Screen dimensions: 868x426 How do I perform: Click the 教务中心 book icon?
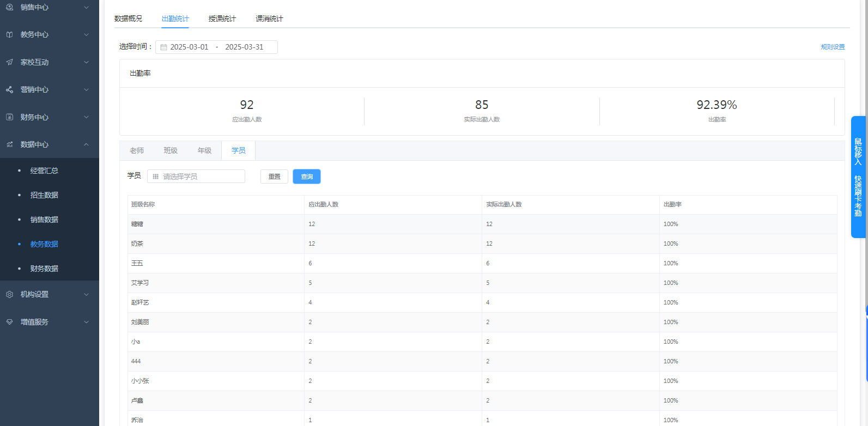(9, 34)
